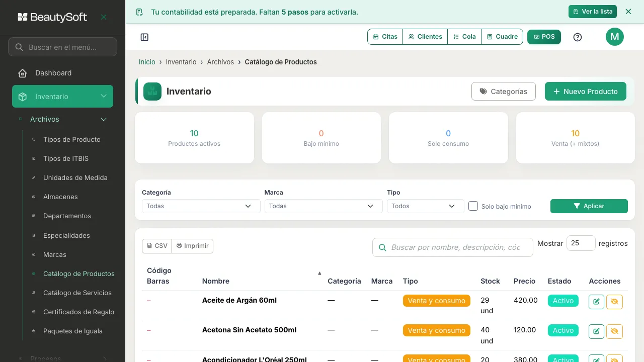This screenshot has width=644, height=362.
Task: Open Cola in top navigation
Action: tap(464, 37)
